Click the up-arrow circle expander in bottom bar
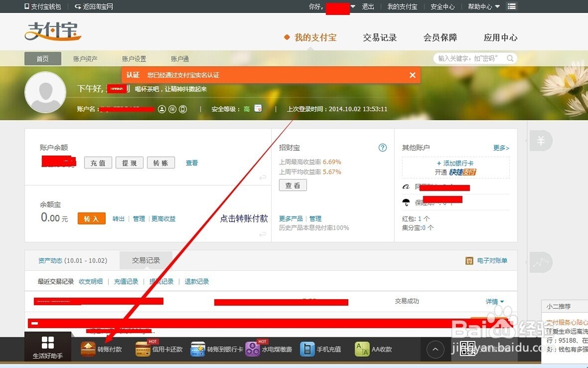Screen dimensions: 588x368 (435, 349)
